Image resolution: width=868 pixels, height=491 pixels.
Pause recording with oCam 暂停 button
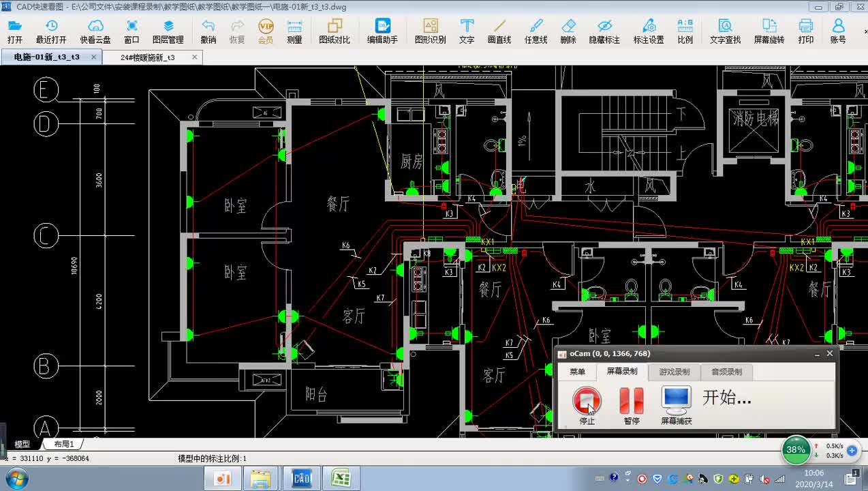click(632, 404)
